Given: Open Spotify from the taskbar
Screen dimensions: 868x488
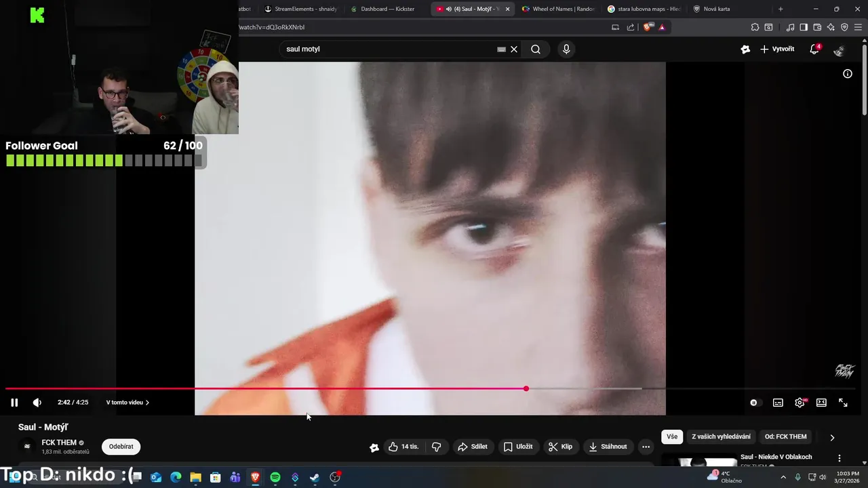Looking at the screenshot, I should point(275,477).
